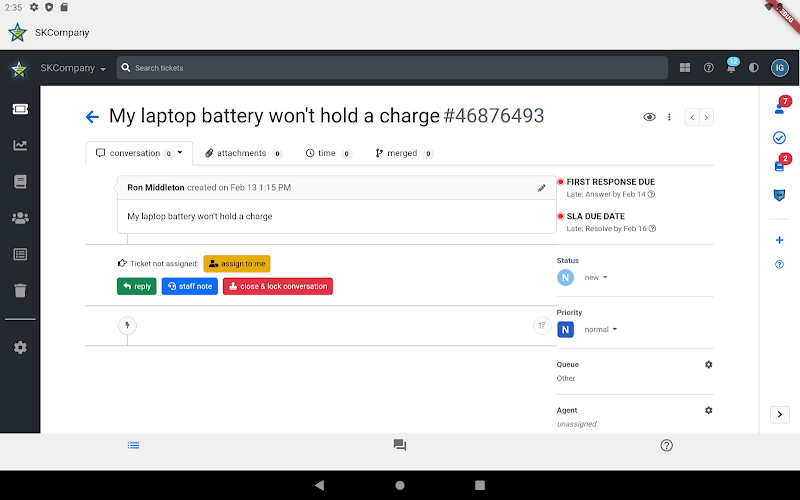Go back with the blue arrow

coord(92,117)
